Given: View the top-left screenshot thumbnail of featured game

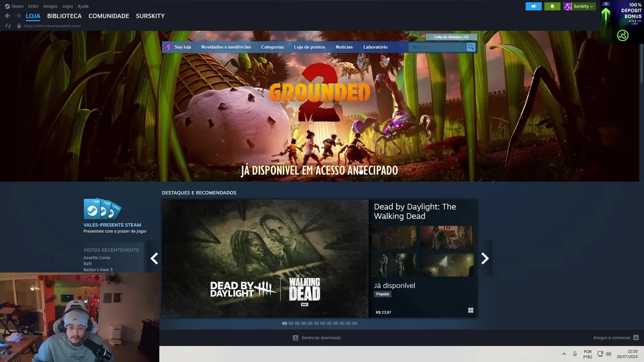Looking at the screenshot, I should tap(395, 237).
